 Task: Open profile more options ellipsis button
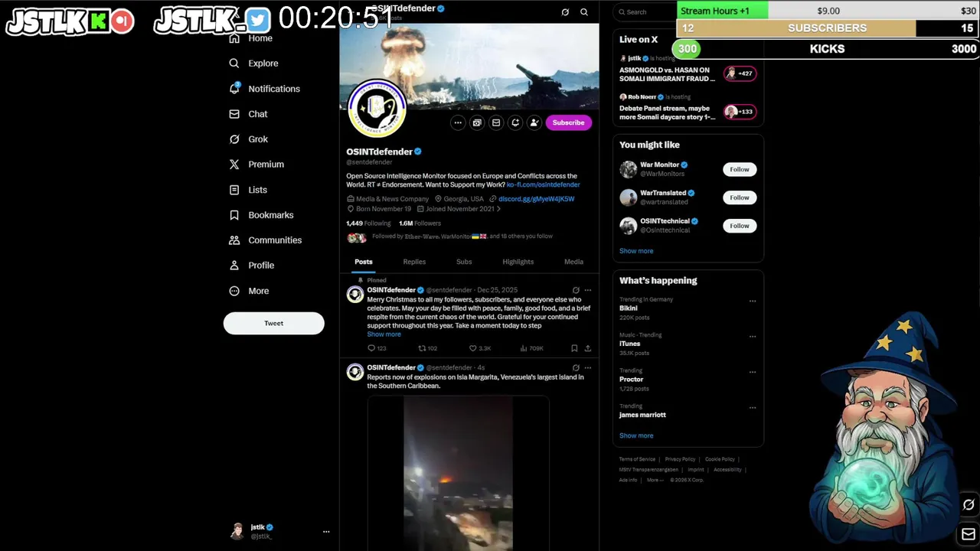click(x=458, y=122)
